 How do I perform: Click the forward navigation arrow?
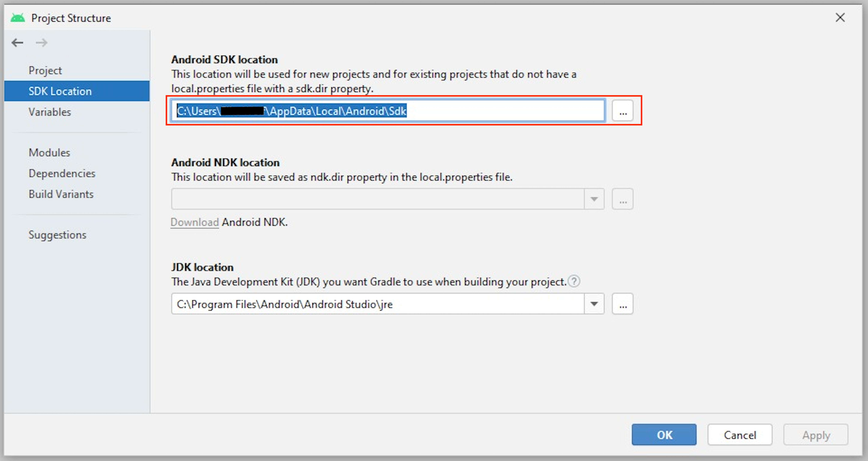(x=41, y=43)
